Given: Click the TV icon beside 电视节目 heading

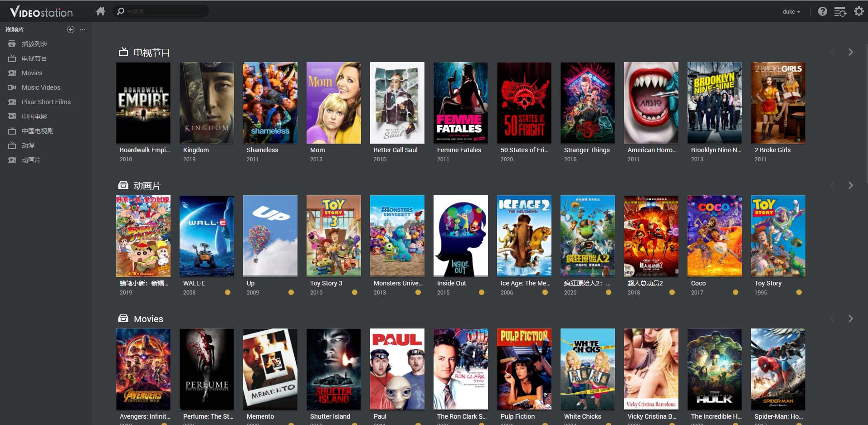Looking at the screenshot, I should pos(123,53).
